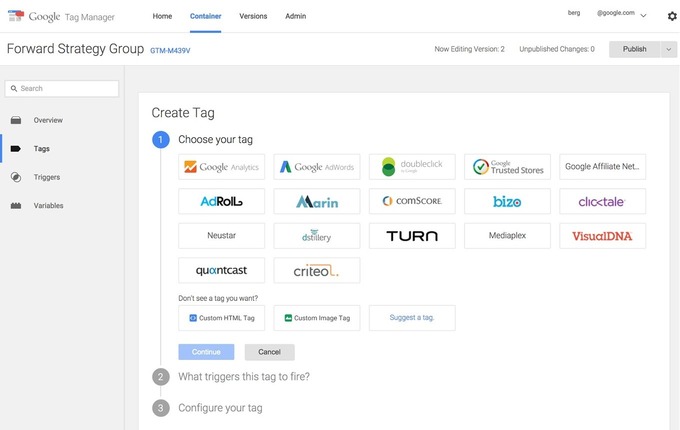680x430 pixels.
Task: Expand step 3 Configure your tag
Action: tap(220, 408)
